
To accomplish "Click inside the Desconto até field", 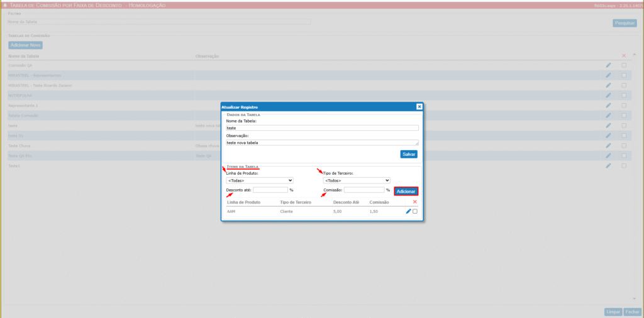I will pyautogui.click(x=270, y=190).
